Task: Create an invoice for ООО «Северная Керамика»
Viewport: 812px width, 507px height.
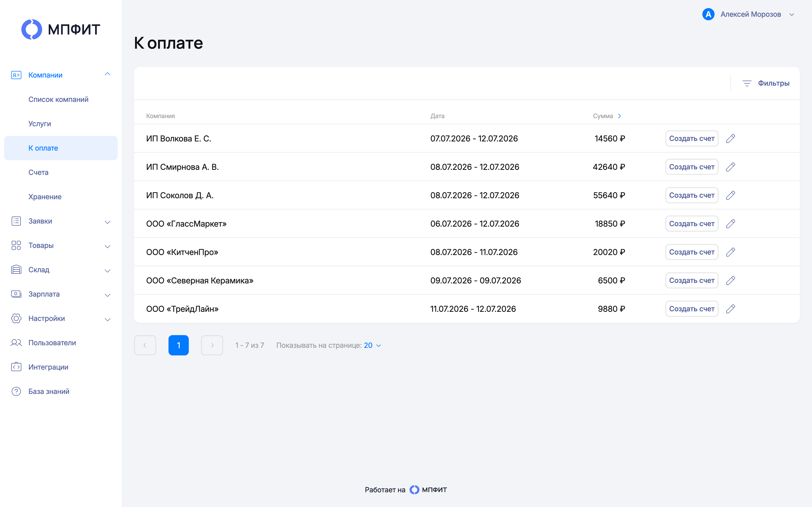Action: coord(691,280)
